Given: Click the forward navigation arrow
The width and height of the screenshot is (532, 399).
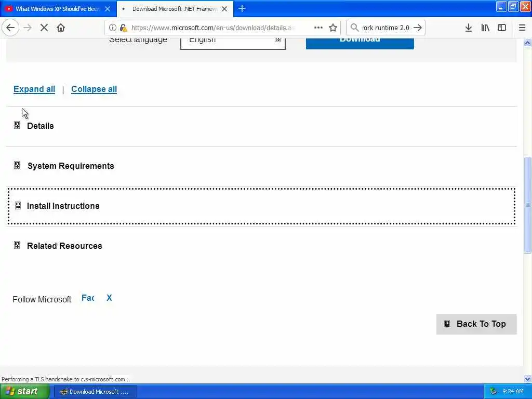Looking at the screenshot, I should (x=28, y=28).
